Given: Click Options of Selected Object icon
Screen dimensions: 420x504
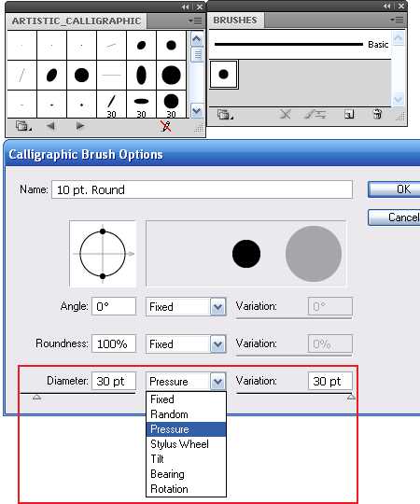Looking at the screenshot, I should (x=315, y=114).
